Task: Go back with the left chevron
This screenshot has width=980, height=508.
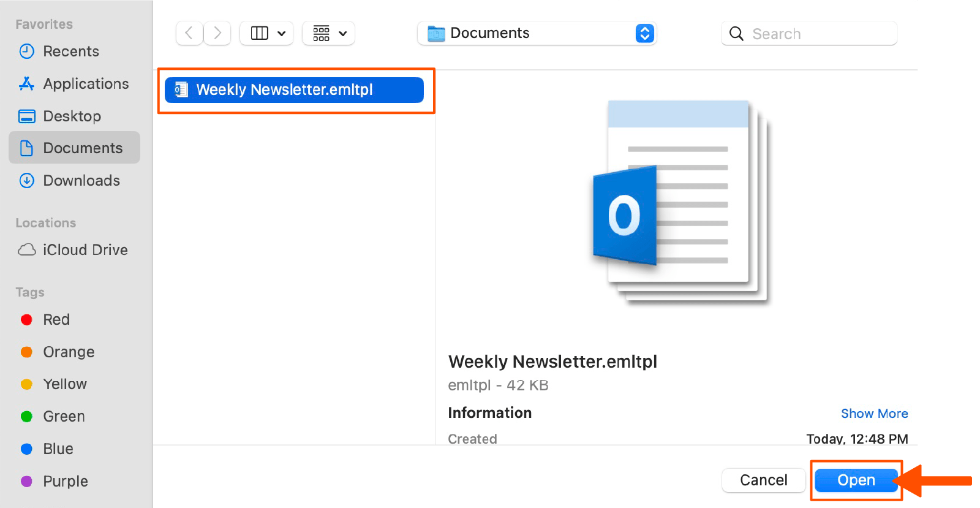Action: point(189,33)
